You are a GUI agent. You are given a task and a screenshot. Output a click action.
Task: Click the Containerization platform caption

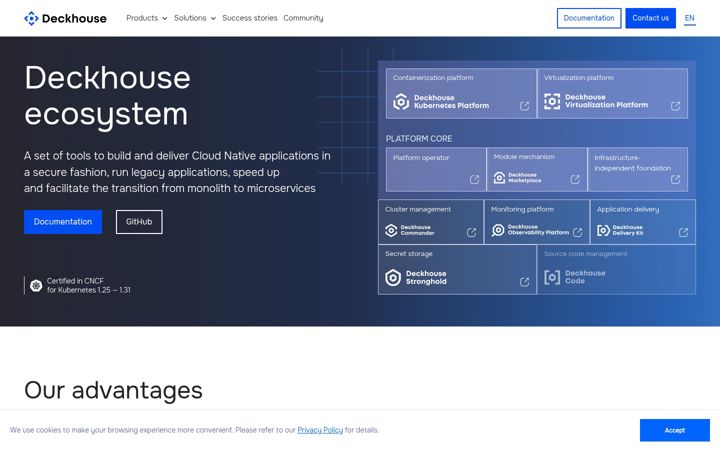point(433,78)
